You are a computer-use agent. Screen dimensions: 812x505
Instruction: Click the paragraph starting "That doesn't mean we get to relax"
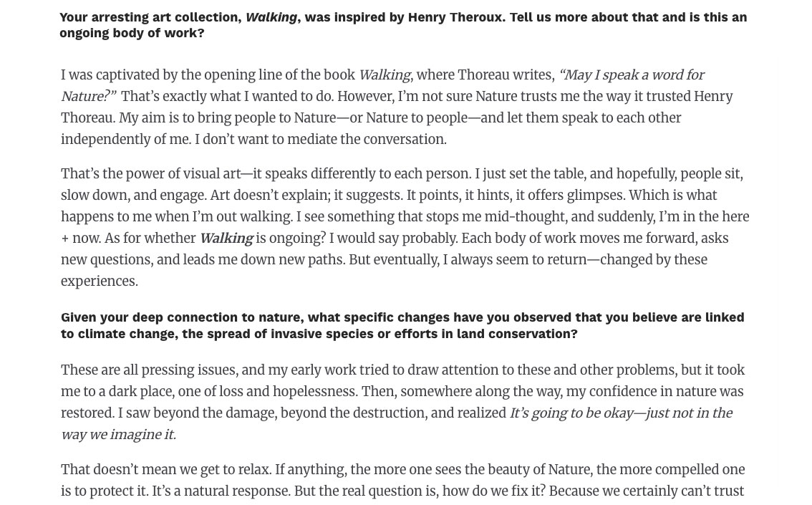tap(402, 480)
